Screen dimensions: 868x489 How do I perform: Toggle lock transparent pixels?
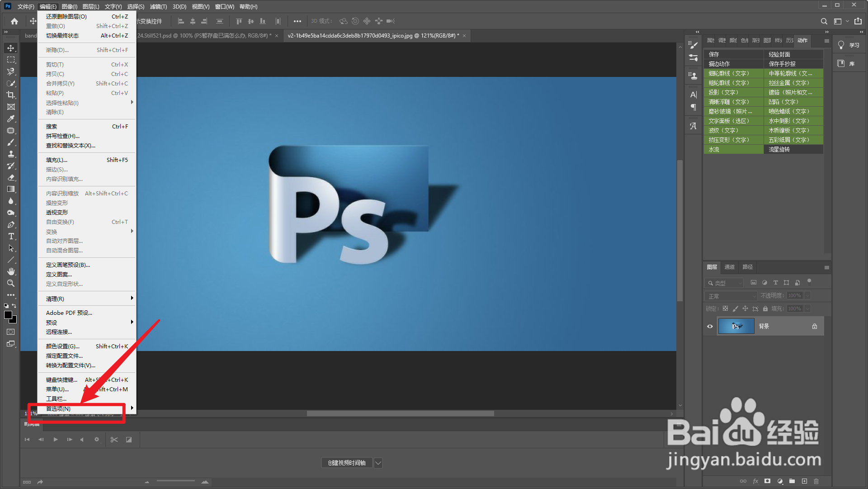(x=725, y=309)
